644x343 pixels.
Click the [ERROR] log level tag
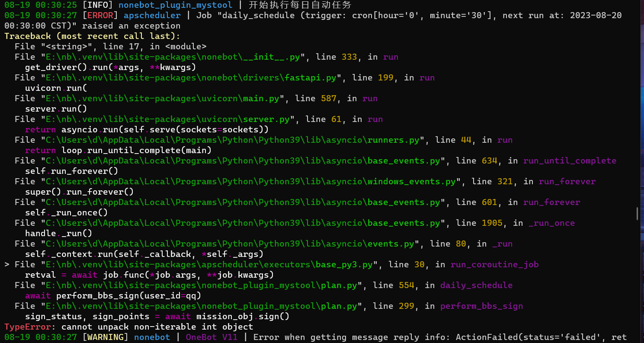coord(100,16)
